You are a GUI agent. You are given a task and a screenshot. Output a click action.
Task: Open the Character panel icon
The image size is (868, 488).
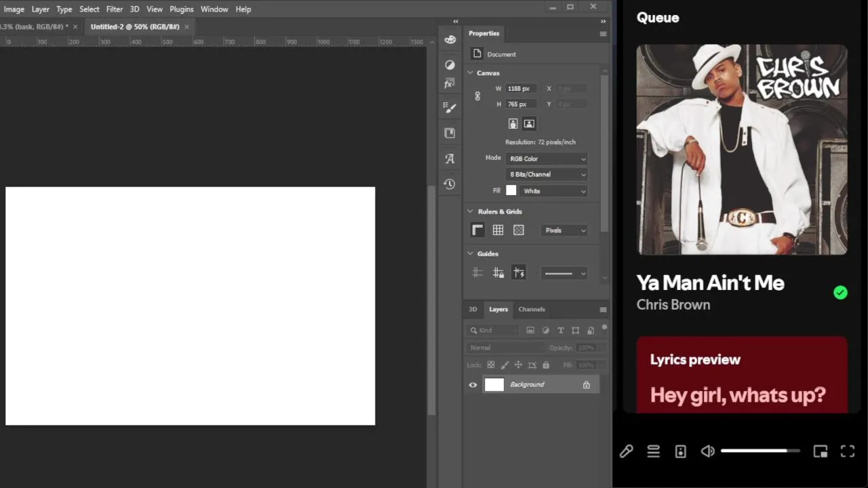[450, 159]
